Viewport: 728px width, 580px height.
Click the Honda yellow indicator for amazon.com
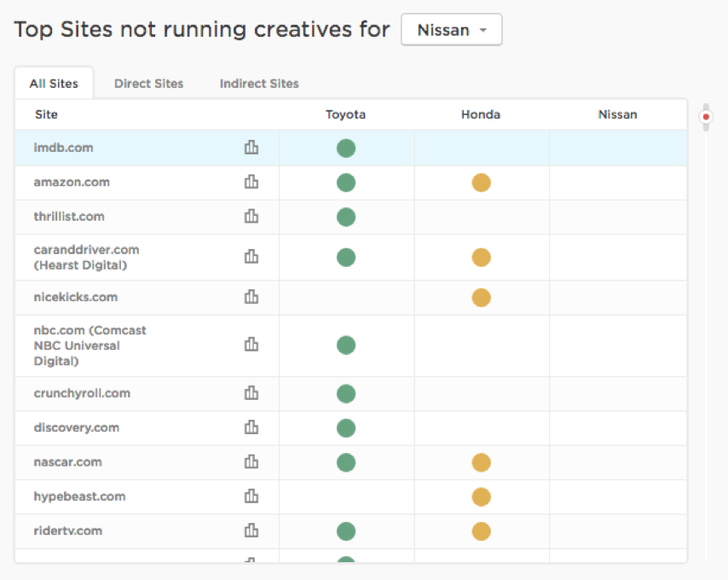point(481,182)
